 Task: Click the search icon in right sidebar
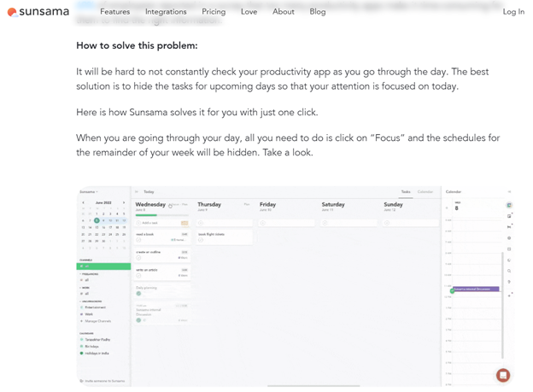[510, 272]
